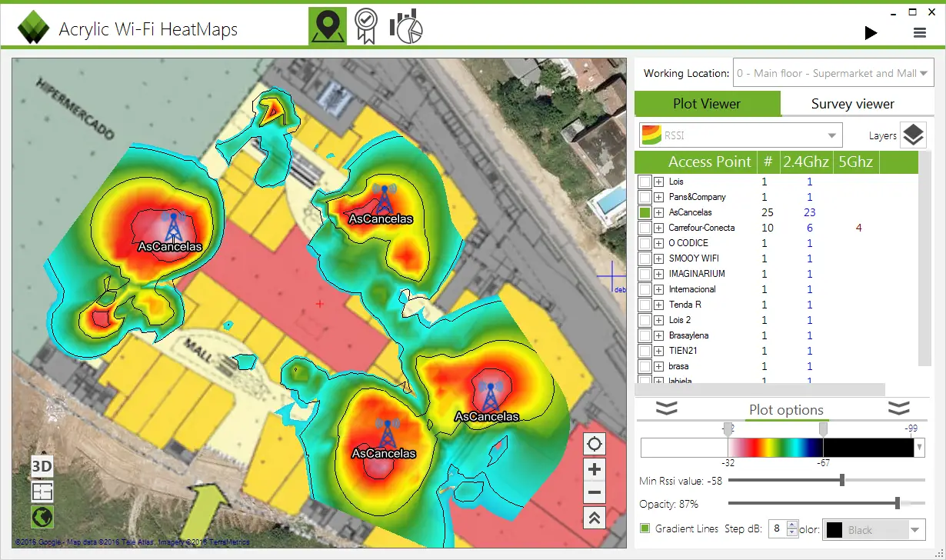The height and width of the screenshot is (560, 946).
Task: Zoom in with the plus button
Action: coord(595,469)
